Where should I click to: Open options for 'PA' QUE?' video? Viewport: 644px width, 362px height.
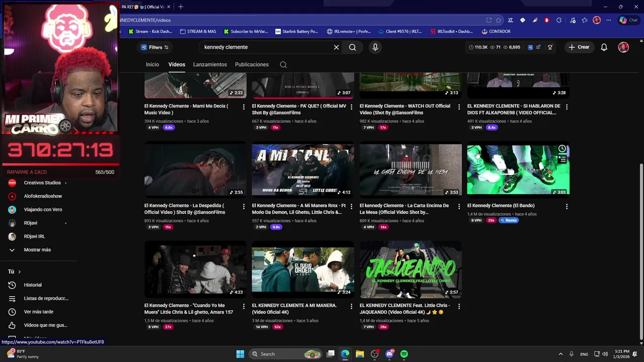pos(351,107)
